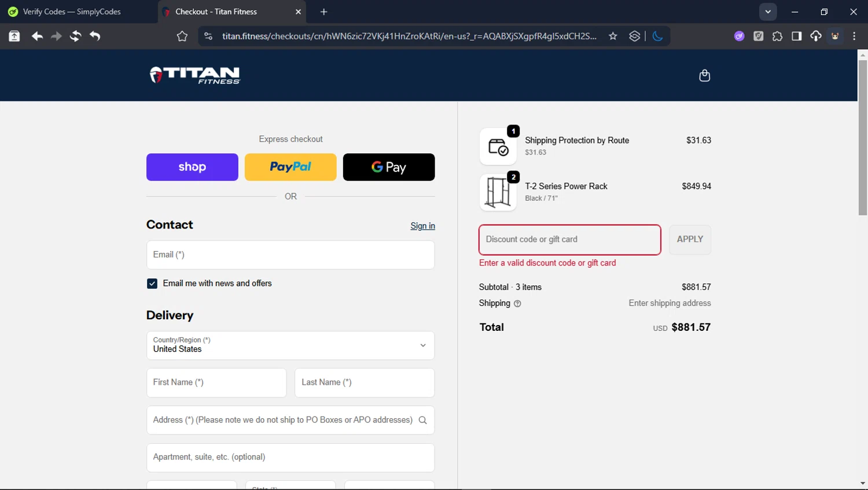Click the browser forward arrow
Viewport: 868px width, 490px height.
pyautogui.click(x=56, y=36)
